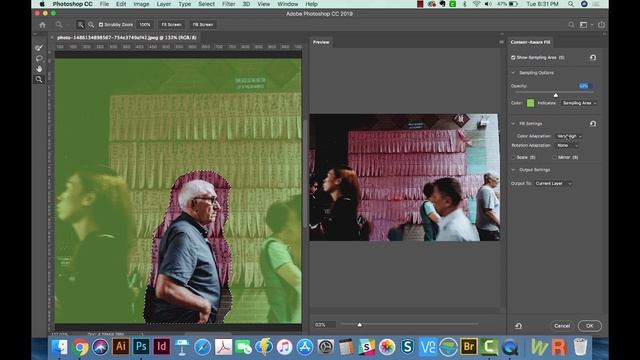Open the Select menu
640x360 pixels.
pos(207,4)
